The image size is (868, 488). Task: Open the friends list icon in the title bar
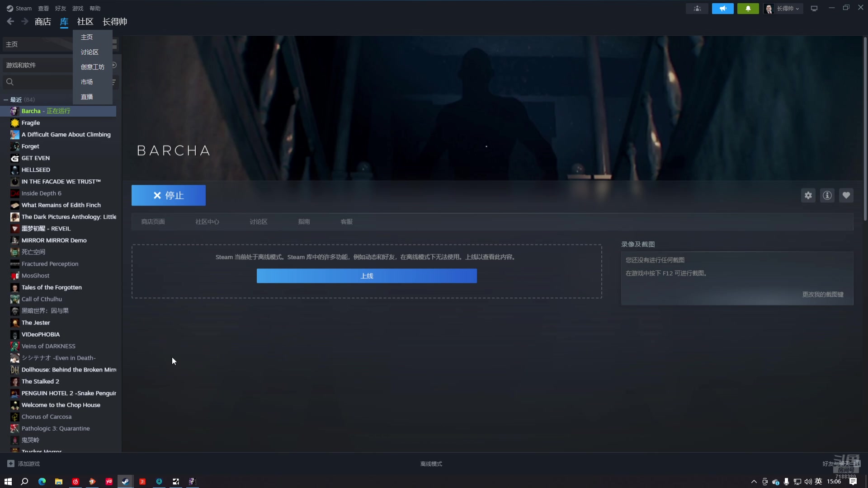(x=697, y=9)
